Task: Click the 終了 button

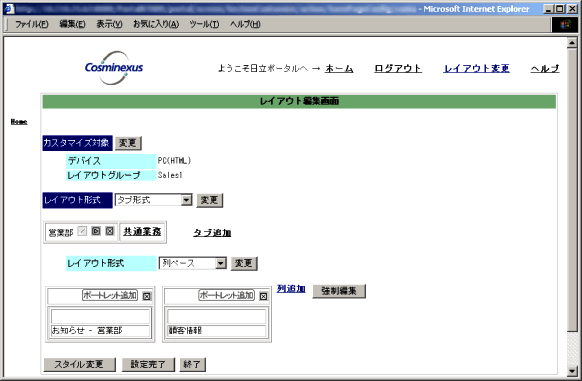Action: click(193, 365)
